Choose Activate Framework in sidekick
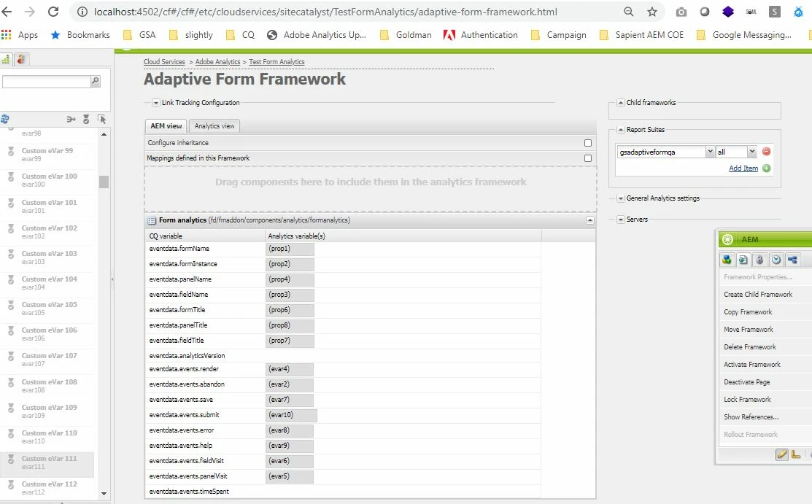The height and width of the screenshot is (504, 812). point(752,365)
